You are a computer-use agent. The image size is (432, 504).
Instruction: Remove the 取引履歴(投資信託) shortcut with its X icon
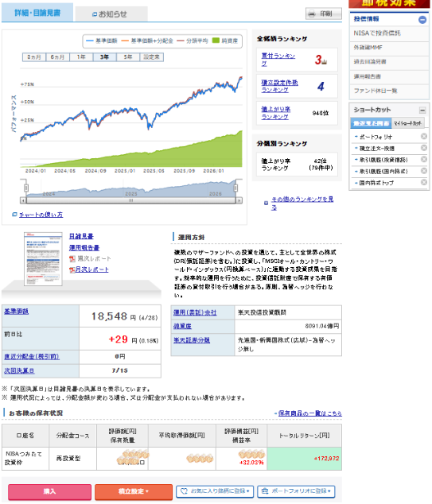(424, 160)
